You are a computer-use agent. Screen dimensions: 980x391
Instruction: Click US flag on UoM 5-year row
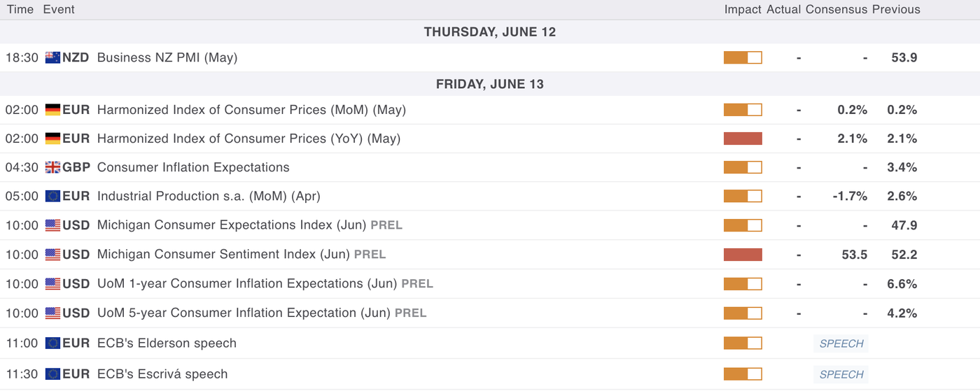tap(52, 313)
